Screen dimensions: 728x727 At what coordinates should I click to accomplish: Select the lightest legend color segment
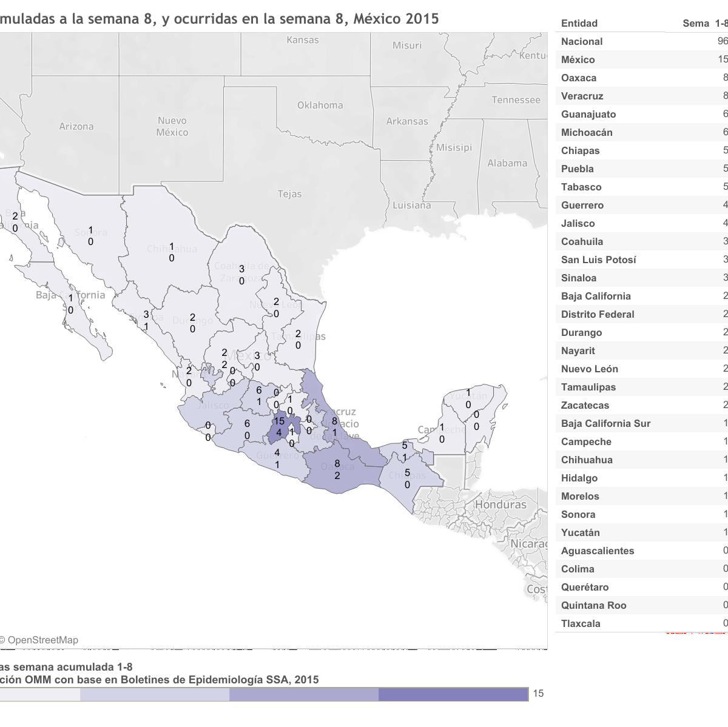(39, 694)
